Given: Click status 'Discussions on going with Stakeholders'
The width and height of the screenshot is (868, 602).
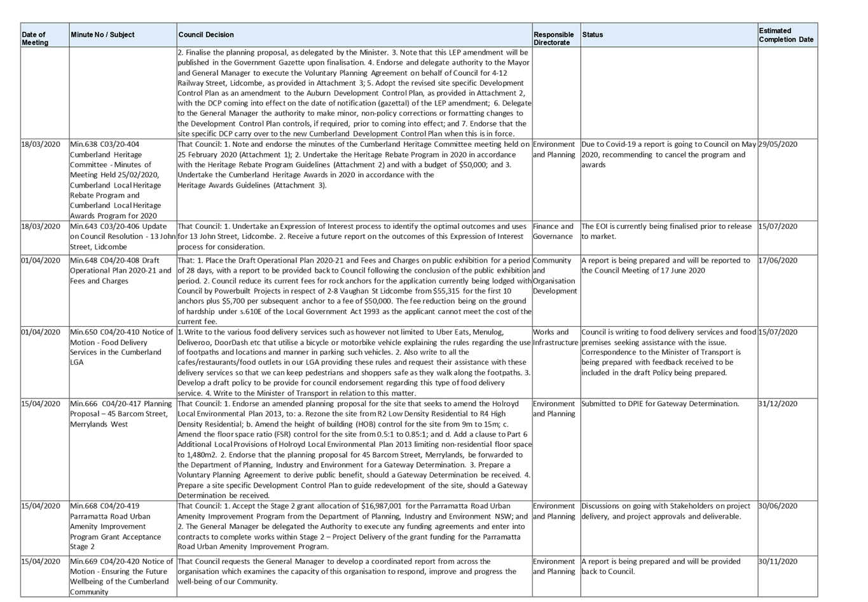Looking at the screenshot, I should pyautogui.click(x=666, y=512).
